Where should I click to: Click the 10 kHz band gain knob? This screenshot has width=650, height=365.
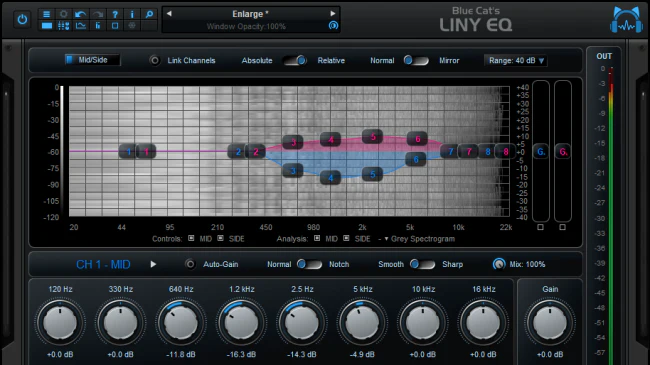point(423,323)
